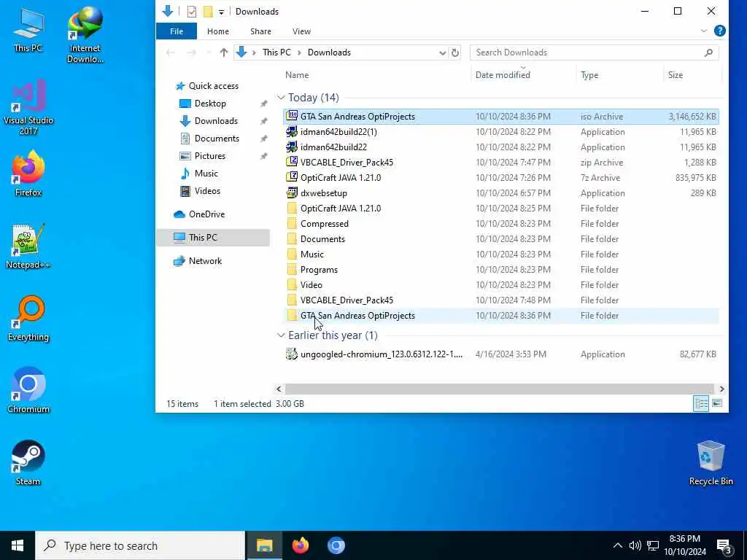Select Music in navigation pane

(x=206, y=174)
